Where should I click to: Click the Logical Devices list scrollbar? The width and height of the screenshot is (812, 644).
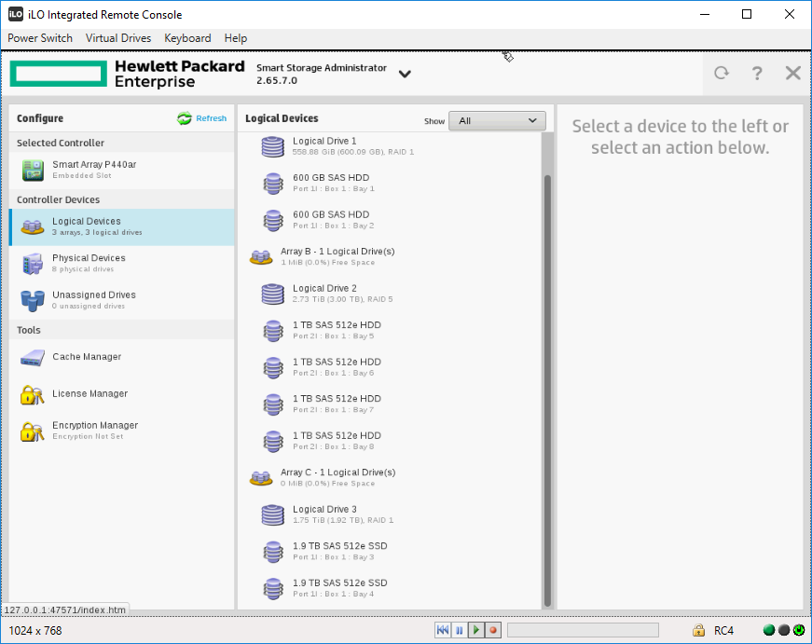547,391
